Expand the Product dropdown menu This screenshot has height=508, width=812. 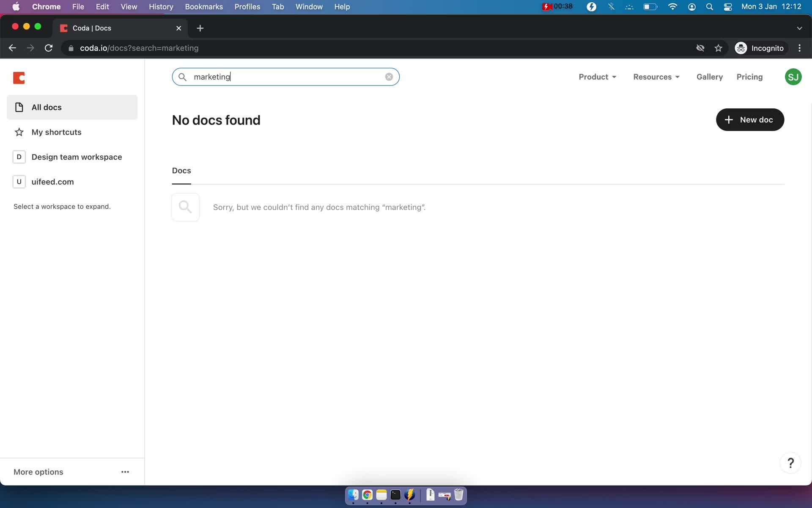tap(598, 77)
